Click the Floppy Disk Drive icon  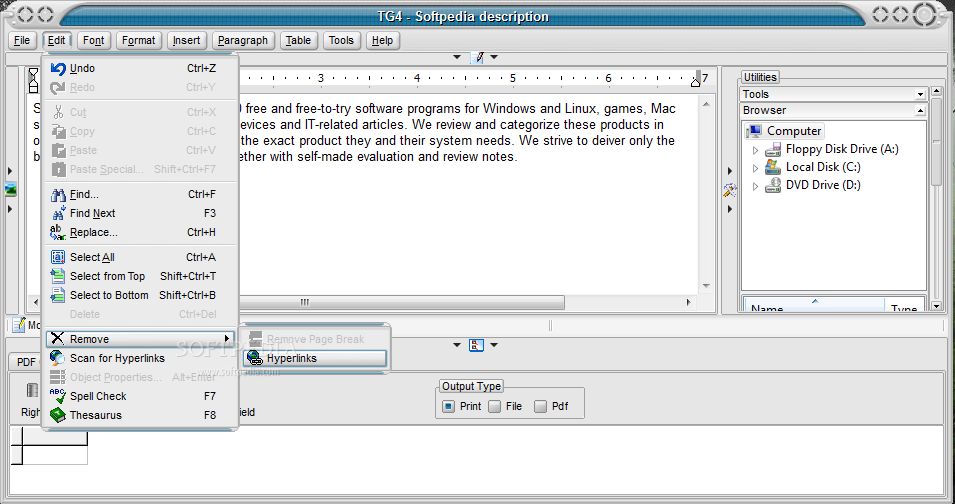tap(773, 149)
